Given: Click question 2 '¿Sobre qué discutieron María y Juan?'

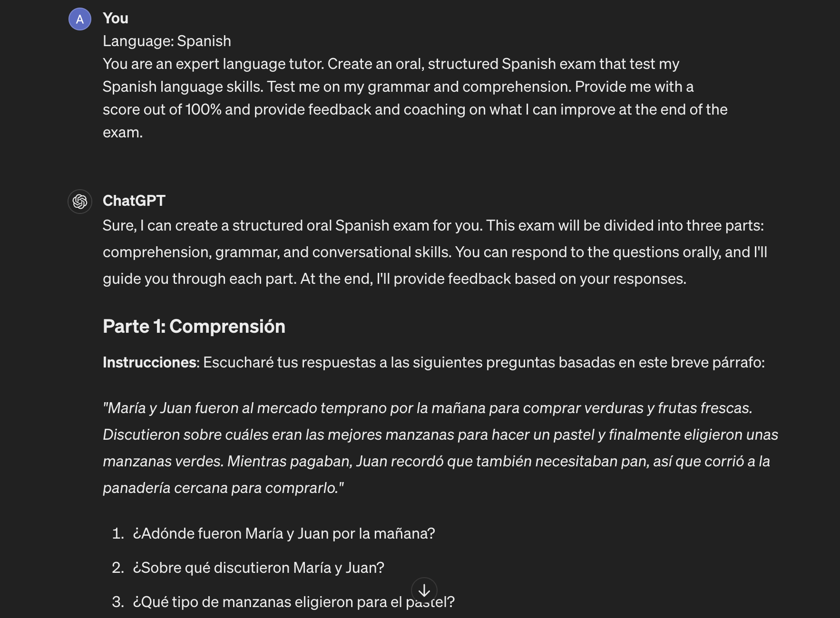Looking at the screenshot, I should [x=259, y=567].
